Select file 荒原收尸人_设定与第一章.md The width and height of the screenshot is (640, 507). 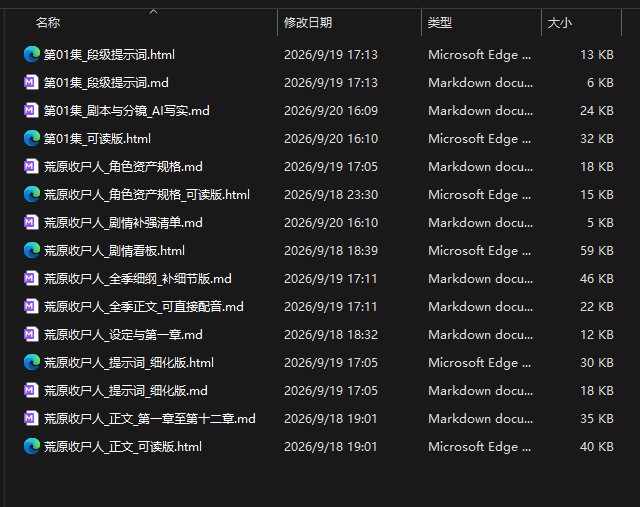[x=123, y=334]
